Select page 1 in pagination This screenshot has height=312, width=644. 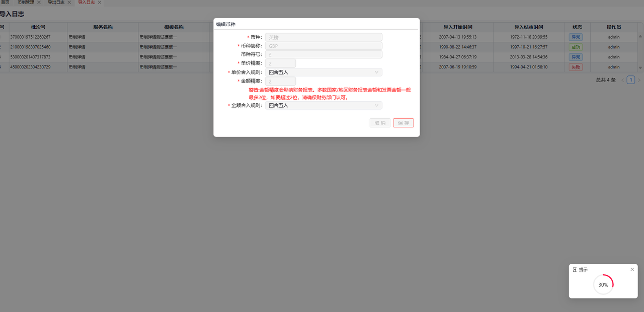(631, 80)
